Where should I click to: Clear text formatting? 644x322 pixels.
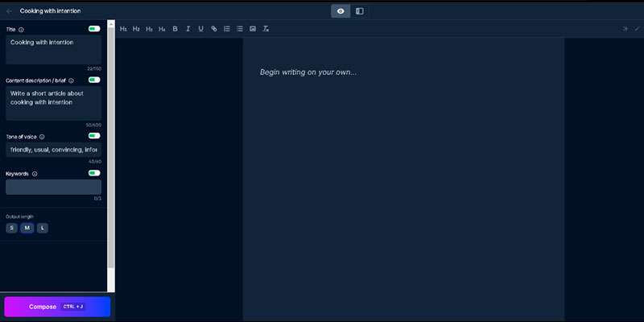pos(266,29)
